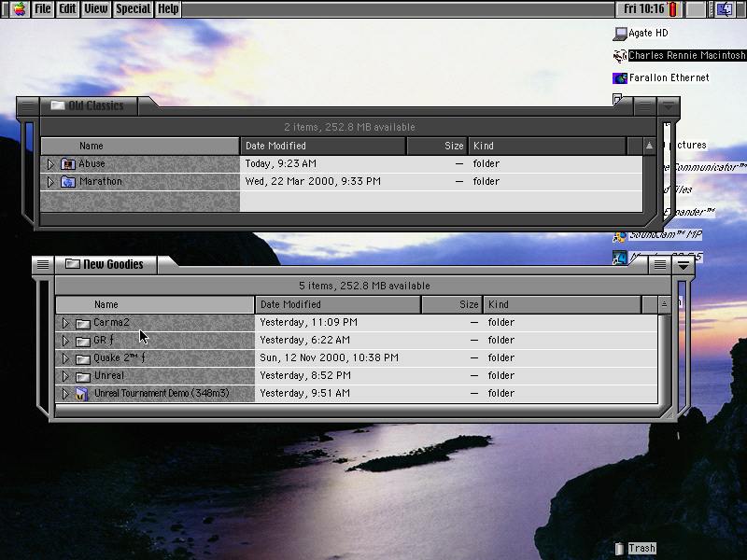
Task: Click the Unreal Tournament Demo folder icon
Action: pos(83,394)
